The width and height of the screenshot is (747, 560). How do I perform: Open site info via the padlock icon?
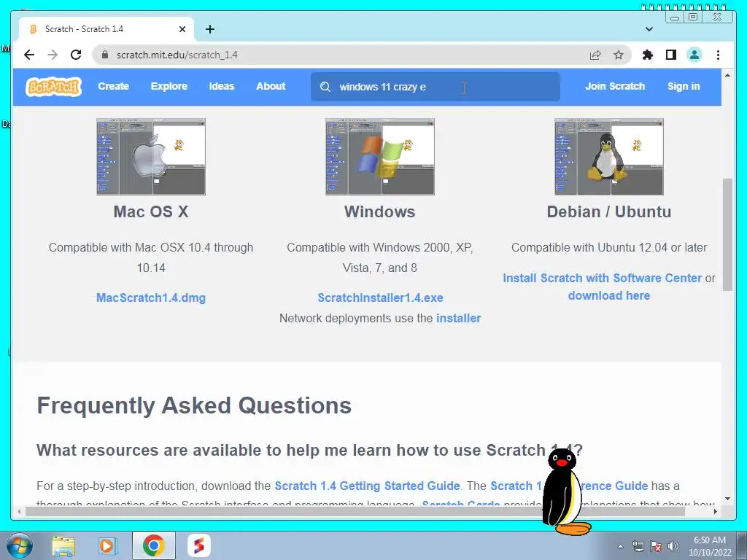[105, 55]
